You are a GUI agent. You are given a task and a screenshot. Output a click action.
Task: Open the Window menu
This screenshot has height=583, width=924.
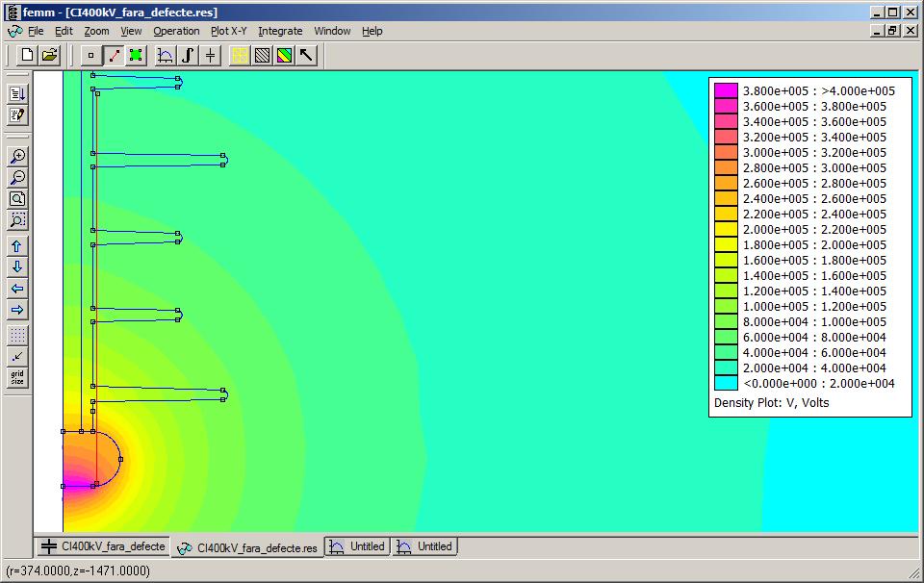point(332,31)
